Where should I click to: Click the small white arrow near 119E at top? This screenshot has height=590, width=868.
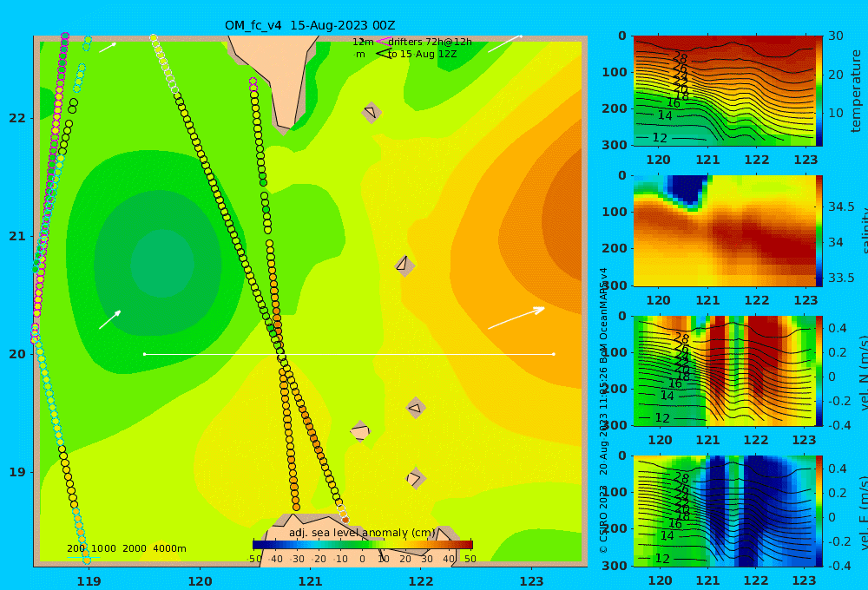[x=108, y=48]
